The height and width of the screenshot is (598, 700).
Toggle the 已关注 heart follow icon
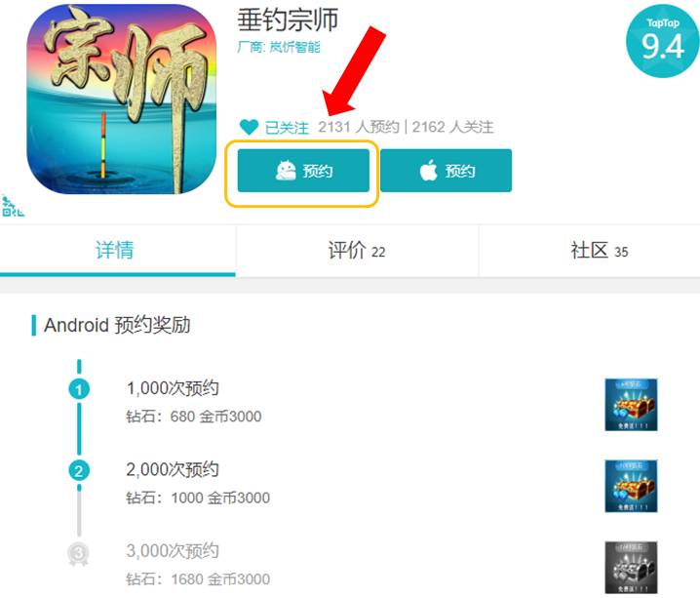coord(249,127)
